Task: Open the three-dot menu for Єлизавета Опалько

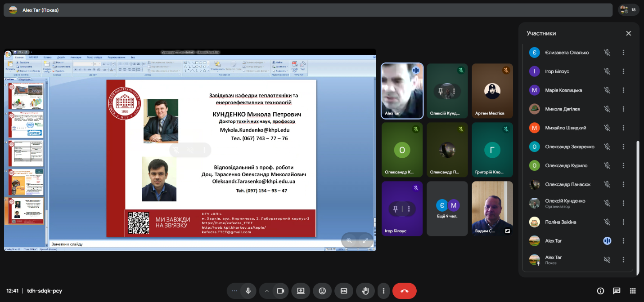Action: pyautogui.click(x=623, y=53)
